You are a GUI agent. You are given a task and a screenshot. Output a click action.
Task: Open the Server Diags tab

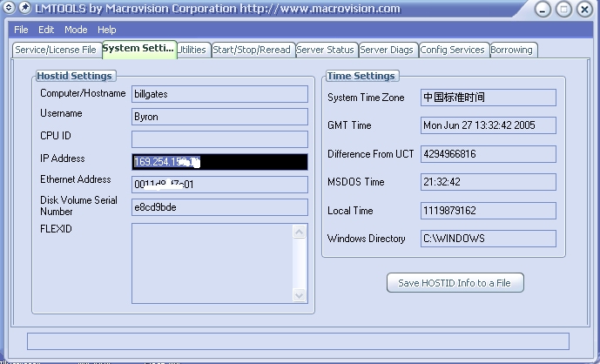[x=387, y=50]
